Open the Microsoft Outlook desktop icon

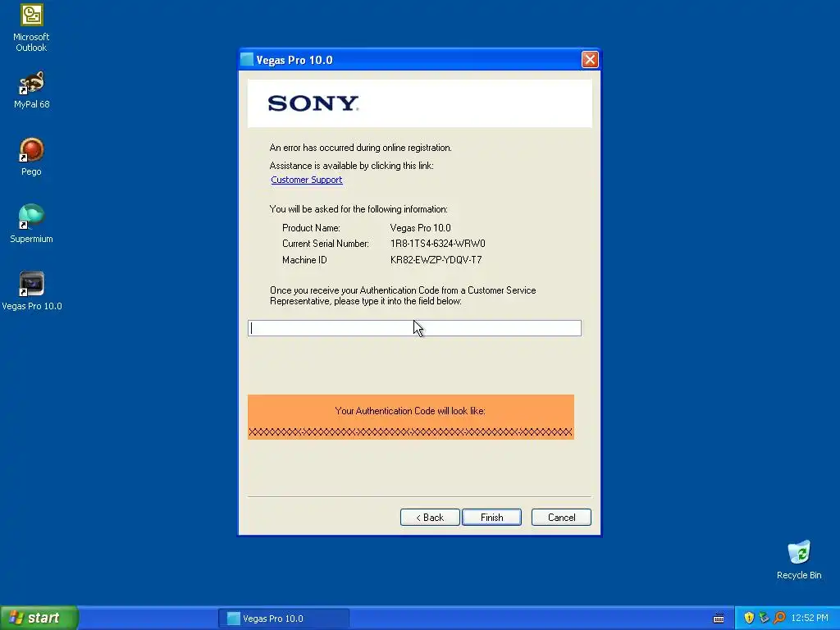(31, 28)
